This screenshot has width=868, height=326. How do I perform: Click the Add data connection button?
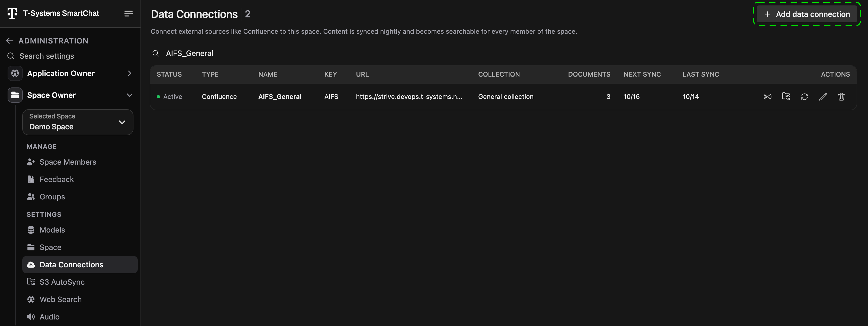[807, 14]
